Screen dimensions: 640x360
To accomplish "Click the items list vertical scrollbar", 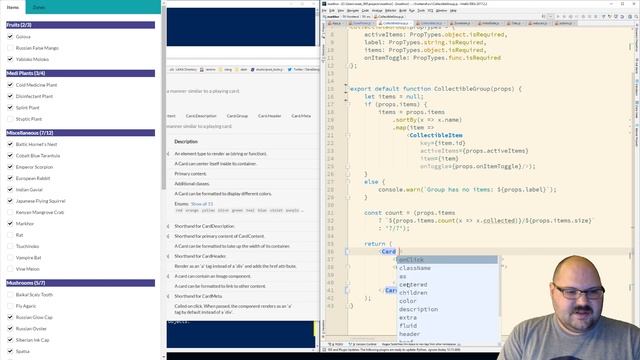I will pos(164,97).
